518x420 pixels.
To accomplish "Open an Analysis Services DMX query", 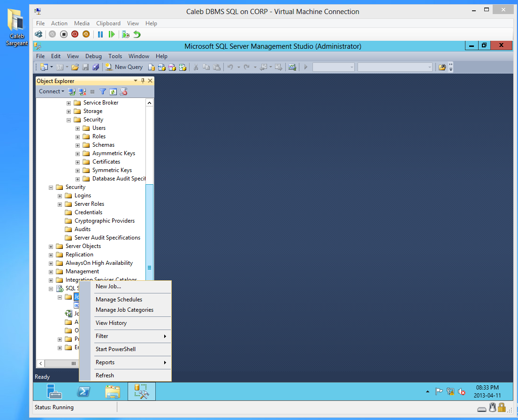I will [x=172, y=67].
